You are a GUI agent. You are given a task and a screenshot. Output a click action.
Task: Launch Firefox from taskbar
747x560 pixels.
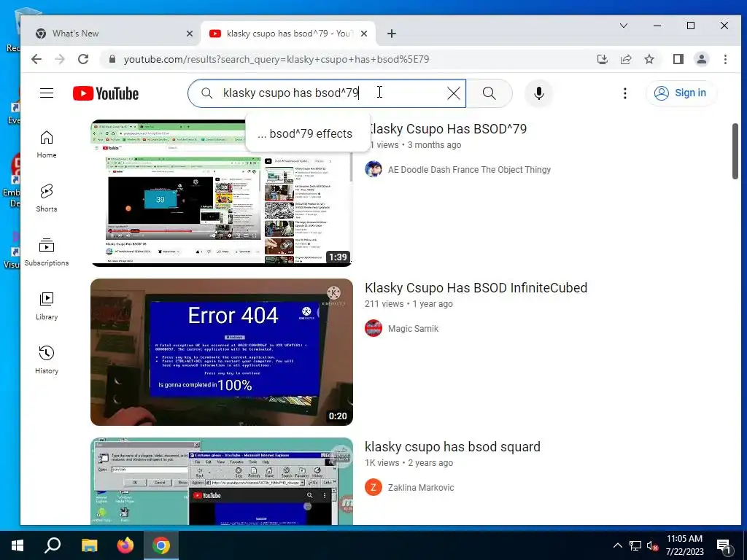pos(125,545)
